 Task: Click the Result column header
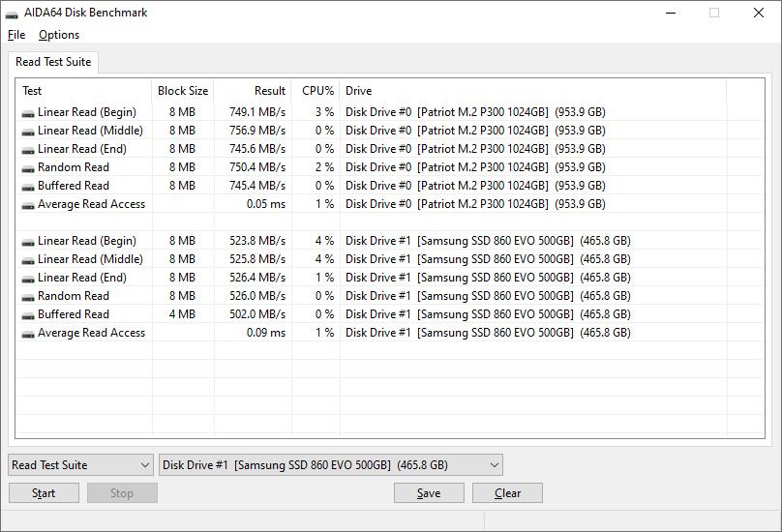(253, 91)
